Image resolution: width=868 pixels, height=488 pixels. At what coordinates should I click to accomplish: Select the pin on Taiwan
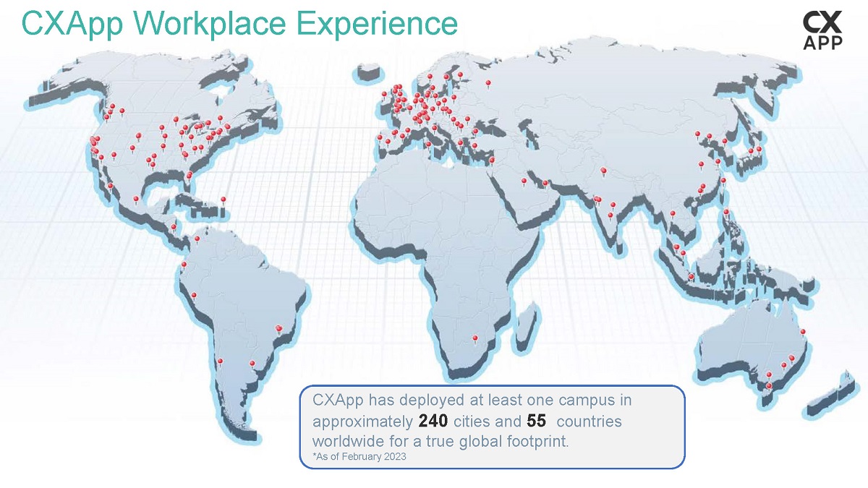723,181
